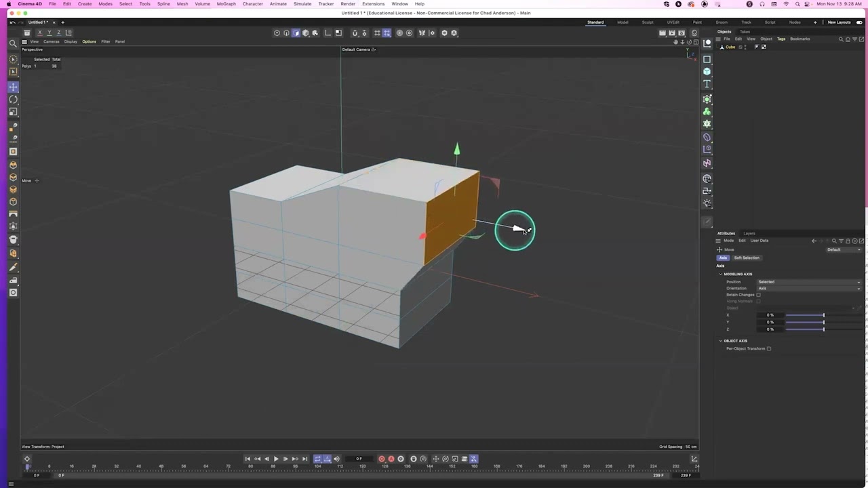The image size is (868, 488).
Task: Open the viewport Panel menu
Action: 120,41
